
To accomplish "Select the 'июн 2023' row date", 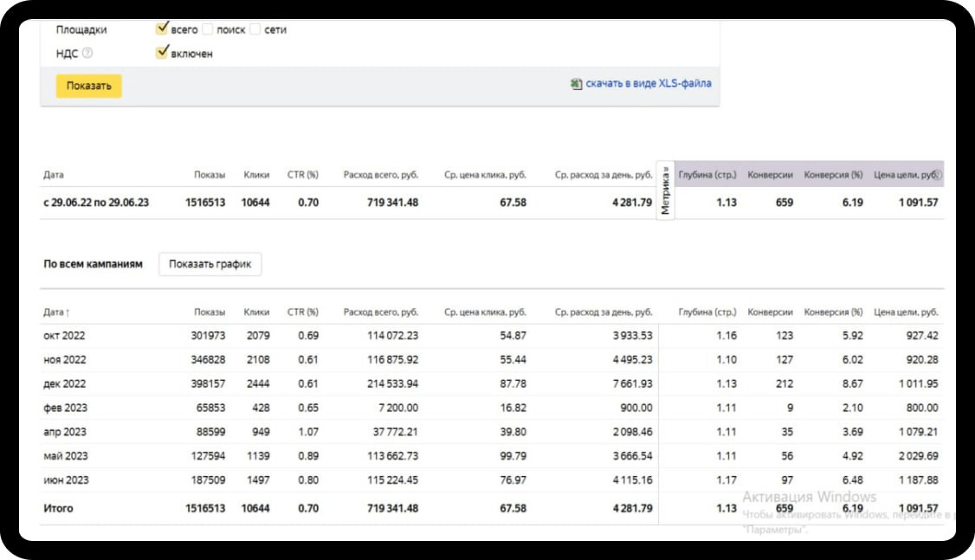I will pos(66,480).
